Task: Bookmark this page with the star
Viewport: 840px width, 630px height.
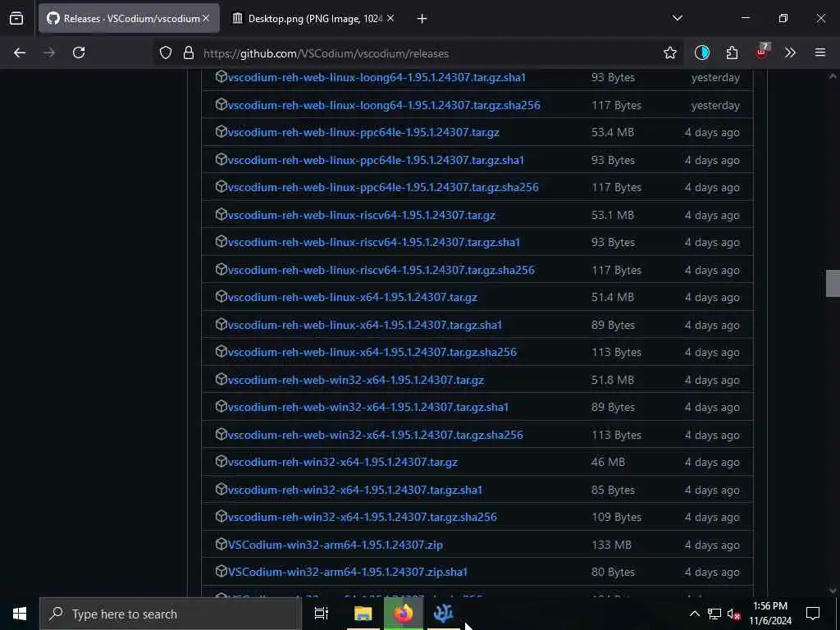Action: 669,52
